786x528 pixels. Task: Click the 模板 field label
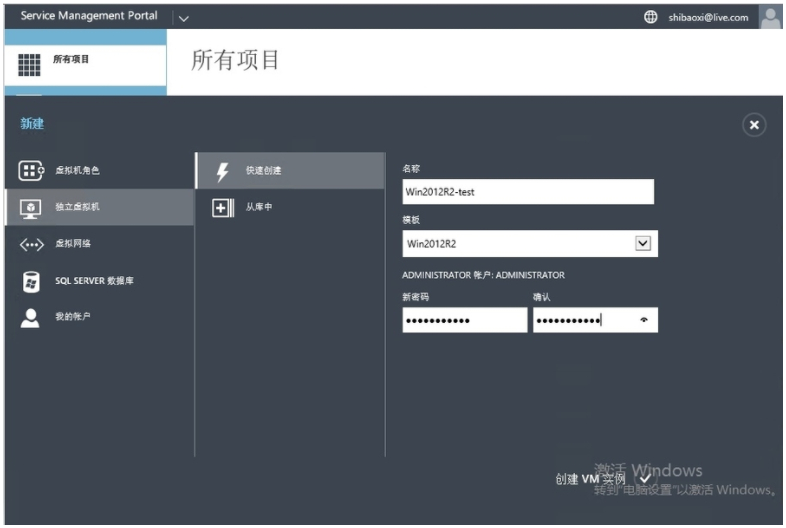point(411,220)
